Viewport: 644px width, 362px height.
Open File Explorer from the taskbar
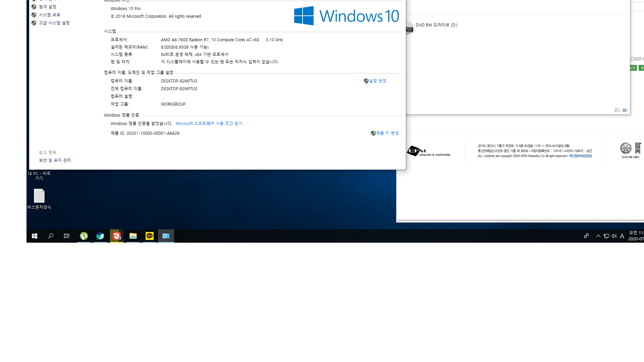point(133,236)
